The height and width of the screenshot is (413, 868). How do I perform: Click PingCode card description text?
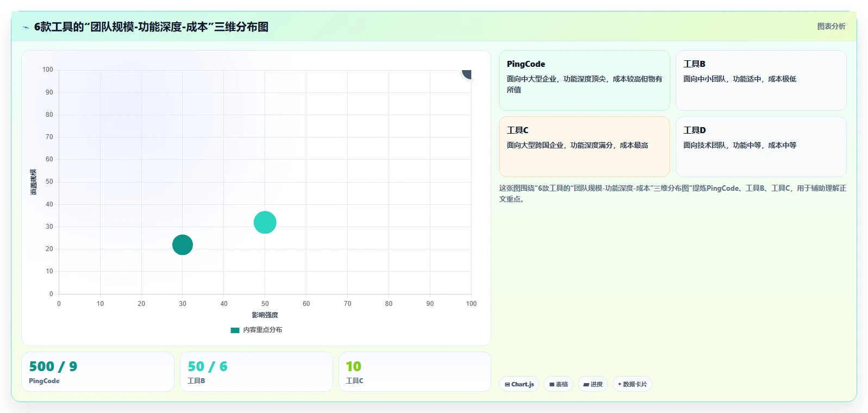[x=584, y=84]
